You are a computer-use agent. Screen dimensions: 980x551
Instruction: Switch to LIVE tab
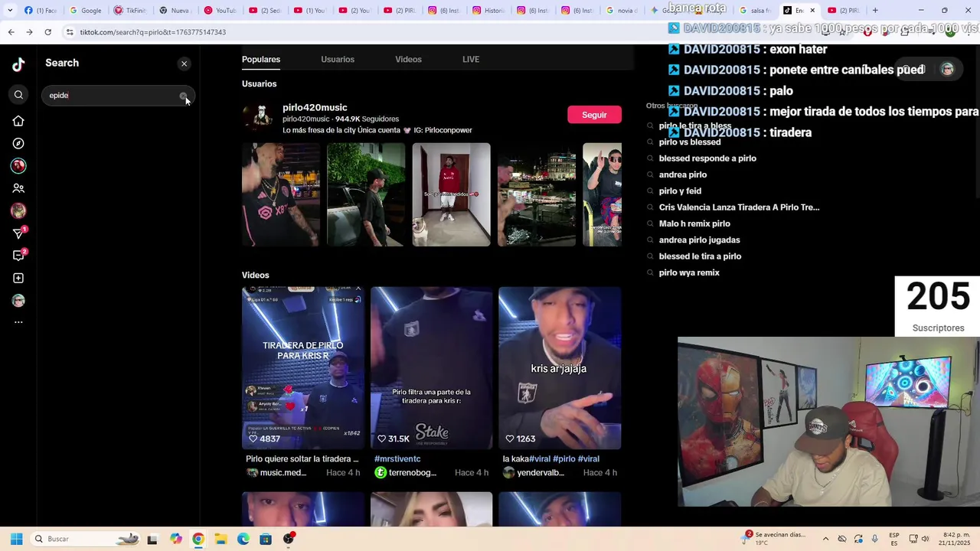(471, 60)
